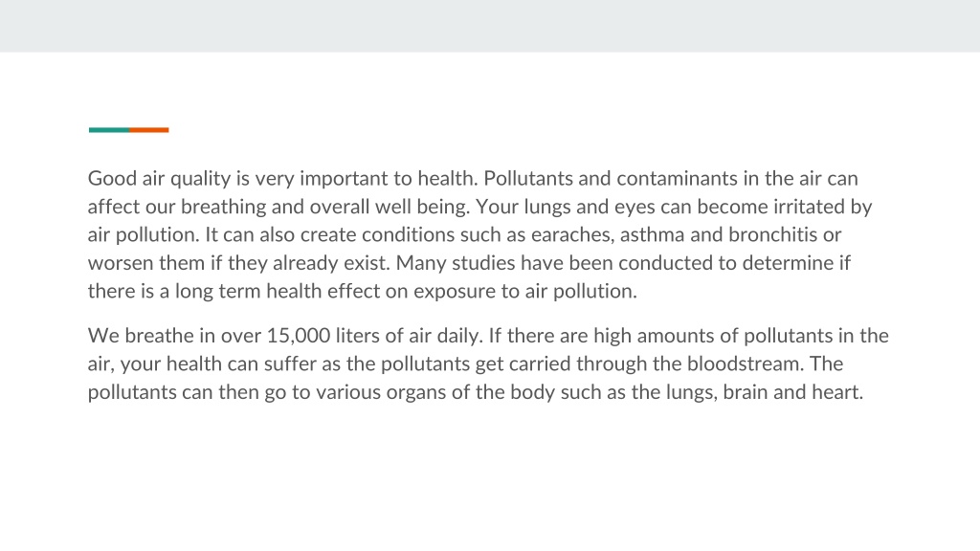Place cursor on the word "worsen"

point(121,262)
